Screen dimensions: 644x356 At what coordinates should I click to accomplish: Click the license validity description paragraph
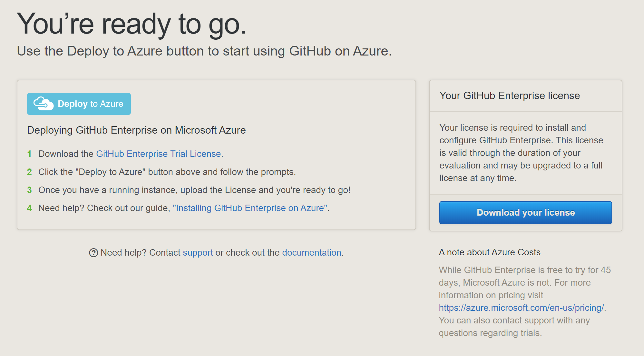pos(521,153)
